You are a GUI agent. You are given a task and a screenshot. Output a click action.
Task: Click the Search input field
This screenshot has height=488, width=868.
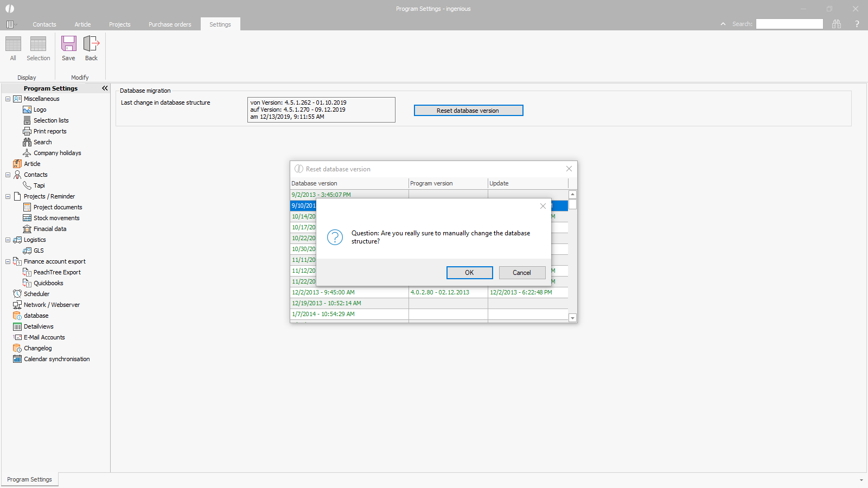click(x=789, y=24)
